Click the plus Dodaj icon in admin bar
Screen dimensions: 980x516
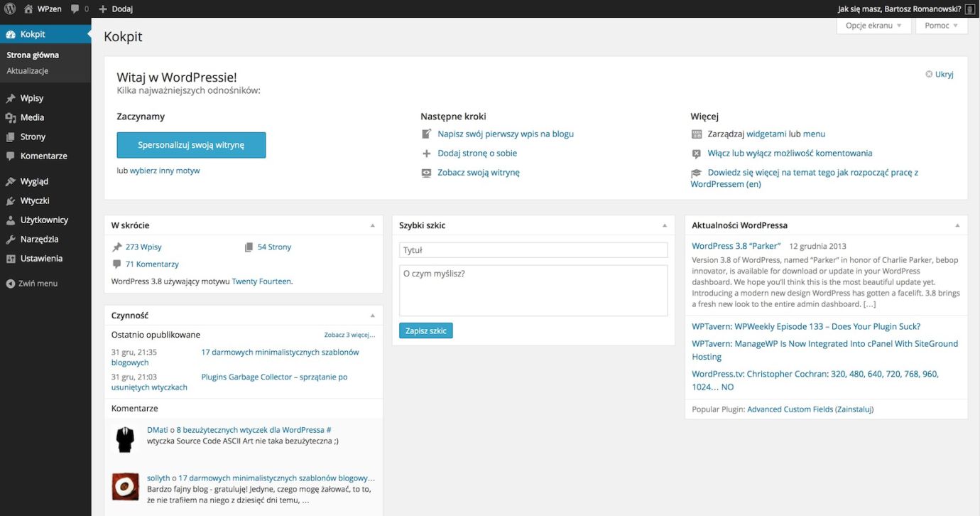point(103,9)
